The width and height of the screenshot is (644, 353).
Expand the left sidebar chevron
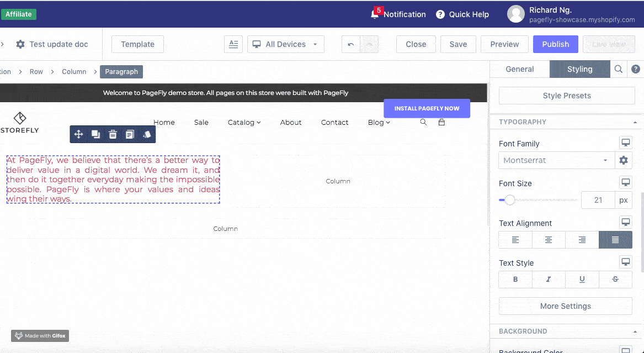2,44
